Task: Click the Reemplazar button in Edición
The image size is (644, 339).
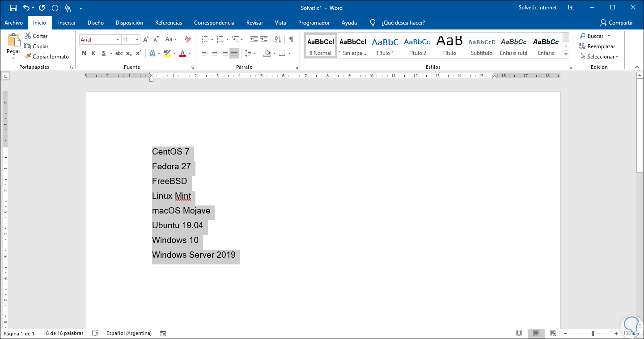Action: coord(597,46)
